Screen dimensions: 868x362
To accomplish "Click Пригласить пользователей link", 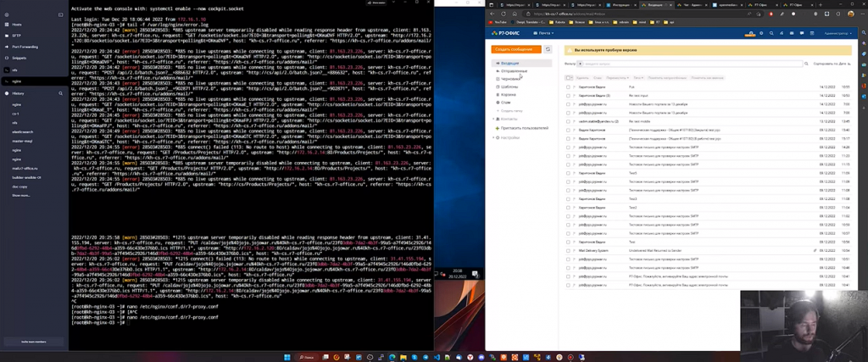I will pos(524,128).
